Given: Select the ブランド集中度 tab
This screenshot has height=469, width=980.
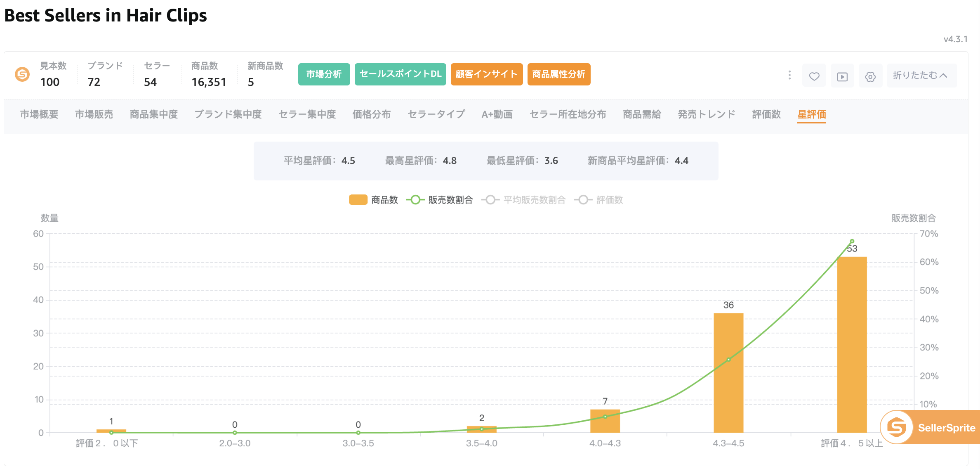Looking at the screenshot, I should pos(228,114).
